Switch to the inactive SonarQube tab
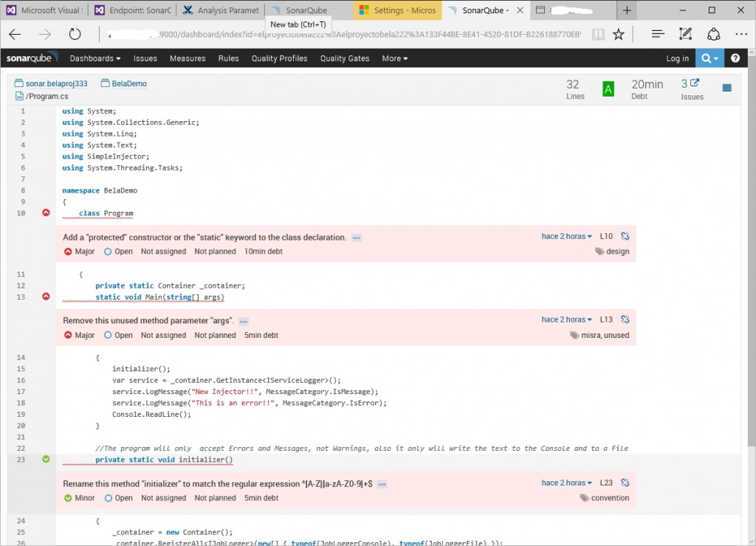This screenshot has height=546, width=756. point(309,10)
